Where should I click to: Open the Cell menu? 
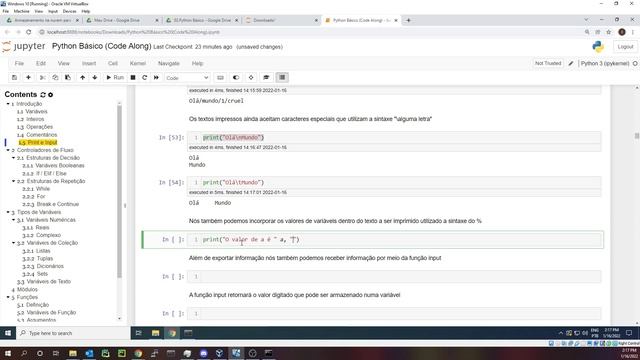(113, 64)
